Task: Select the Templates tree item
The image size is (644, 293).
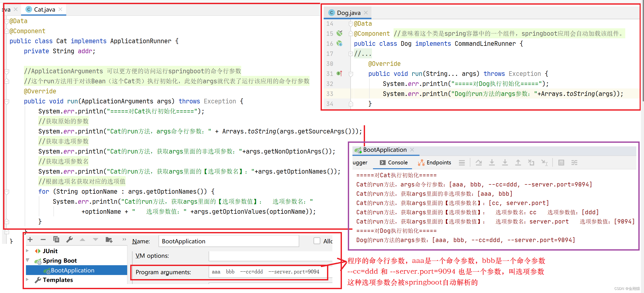Action: [x=58, y=280]
